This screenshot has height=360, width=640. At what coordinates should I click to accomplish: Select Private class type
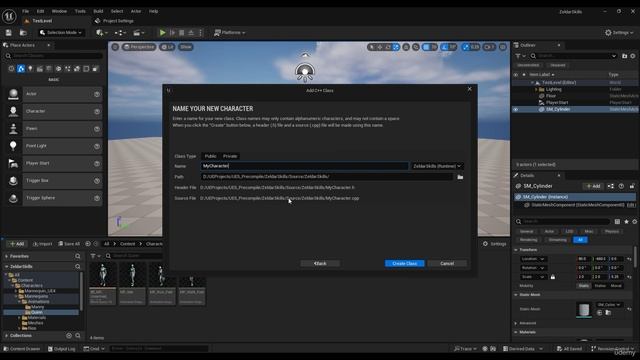point(230,156)
